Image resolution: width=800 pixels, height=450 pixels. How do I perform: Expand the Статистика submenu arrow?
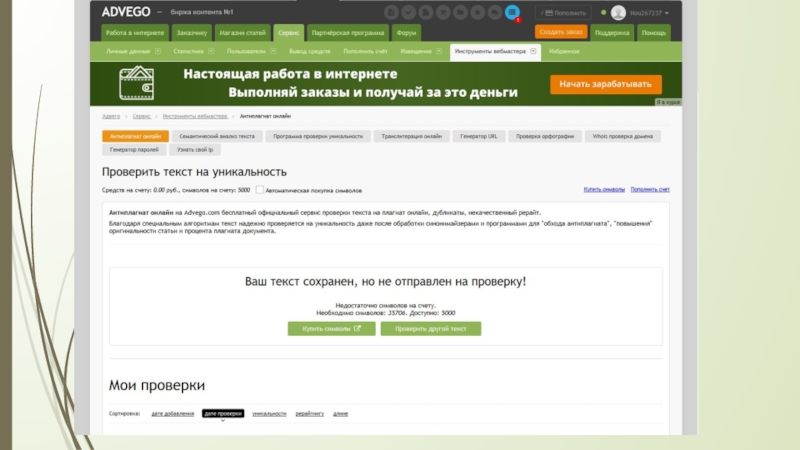(211, 51)
